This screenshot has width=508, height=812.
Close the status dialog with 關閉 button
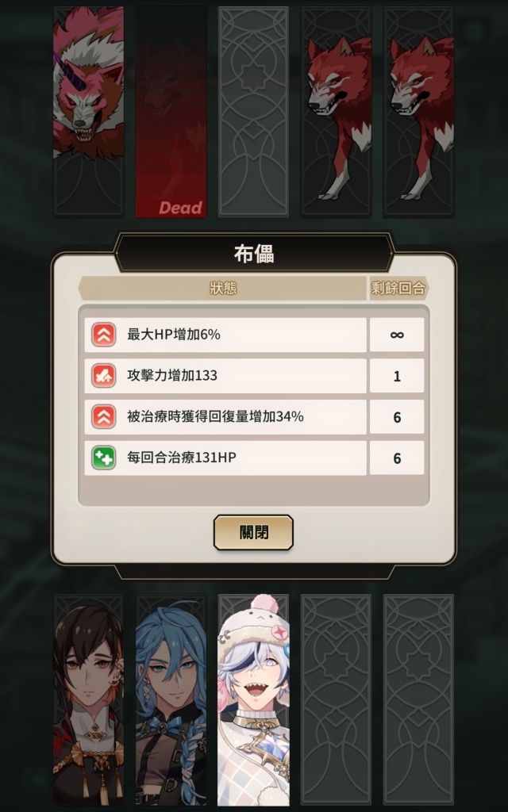click(253, 532)
